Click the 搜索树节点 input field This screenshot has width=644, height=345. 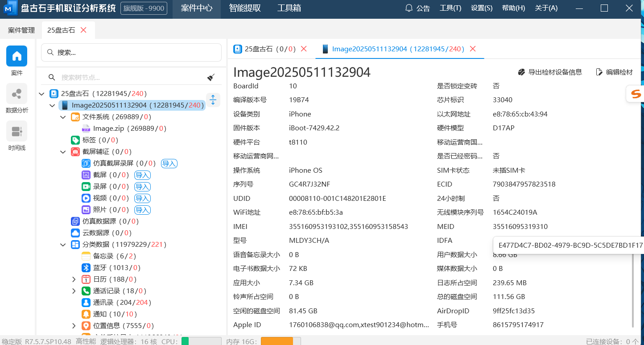[x=132, y=77]
